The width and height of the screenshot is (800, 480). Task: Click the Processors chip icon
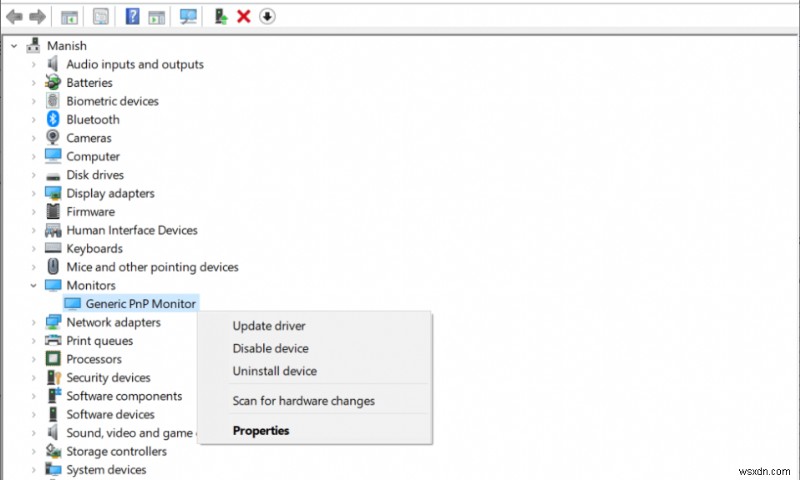53,359
